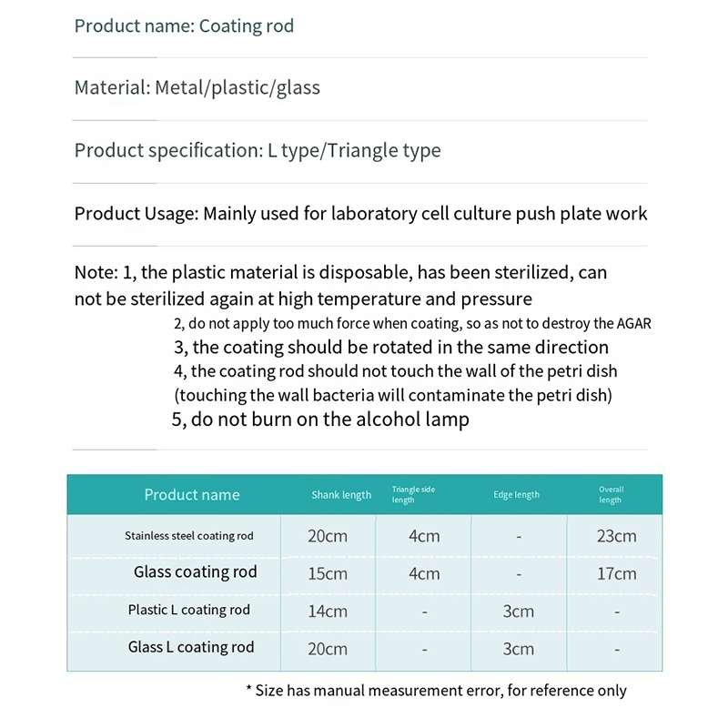Click the 'Product name' table header

pyautogui.click(x=191, y=495)
